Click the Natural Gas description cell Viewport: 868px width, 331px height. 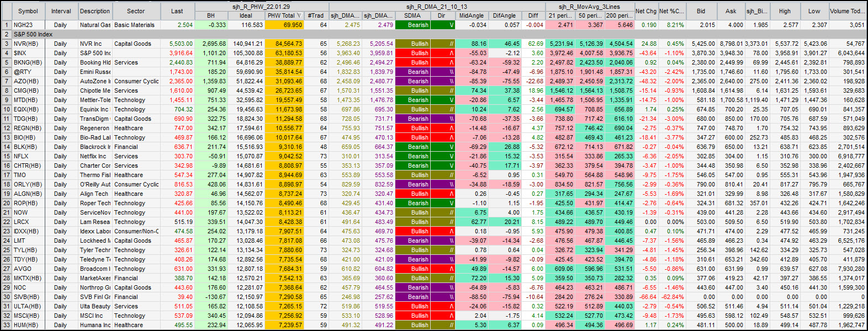pyautogui.click(x=95, y=25)
